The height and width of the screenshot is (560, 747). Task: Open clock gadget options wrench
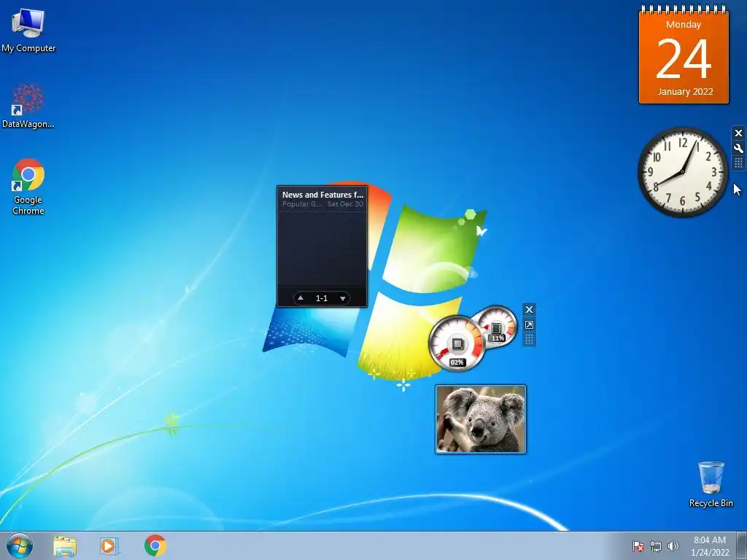coord(738,149)
